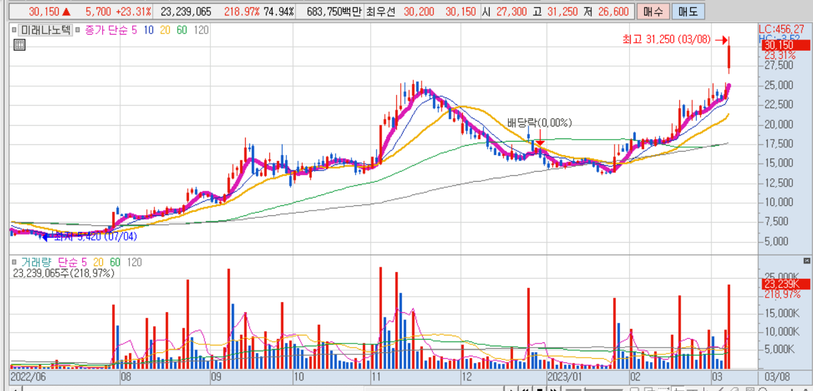The height and width of the screenshot is (391, 813).
Task: Click the 23,239,065주(218.97%) volume readout
Action: point(63,273)
